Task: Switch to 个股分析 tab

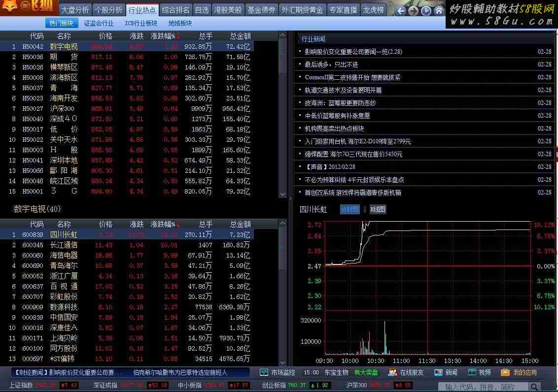Action: pos(108,10)
